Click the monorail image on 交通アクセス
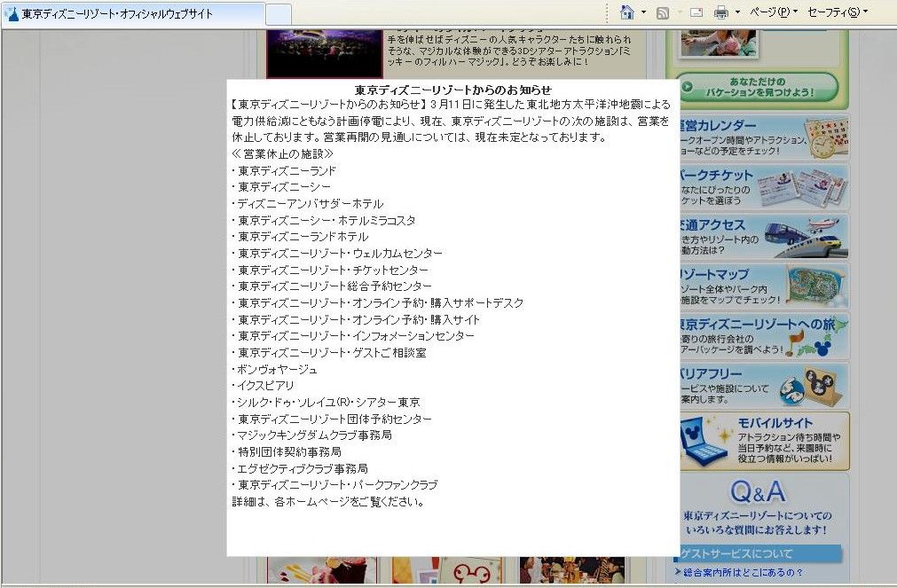This screenshot has width=897, height=588. click(806, 237)
